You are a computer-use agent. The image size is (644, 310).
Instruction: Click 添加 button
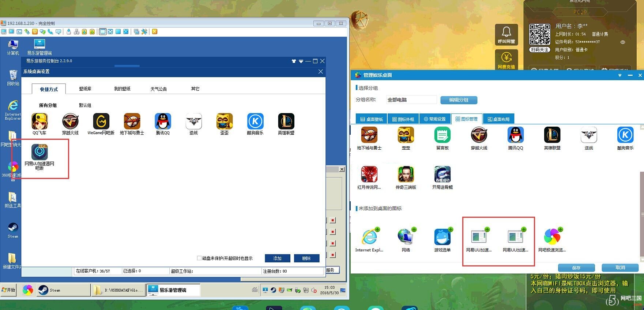pos(278,258)
